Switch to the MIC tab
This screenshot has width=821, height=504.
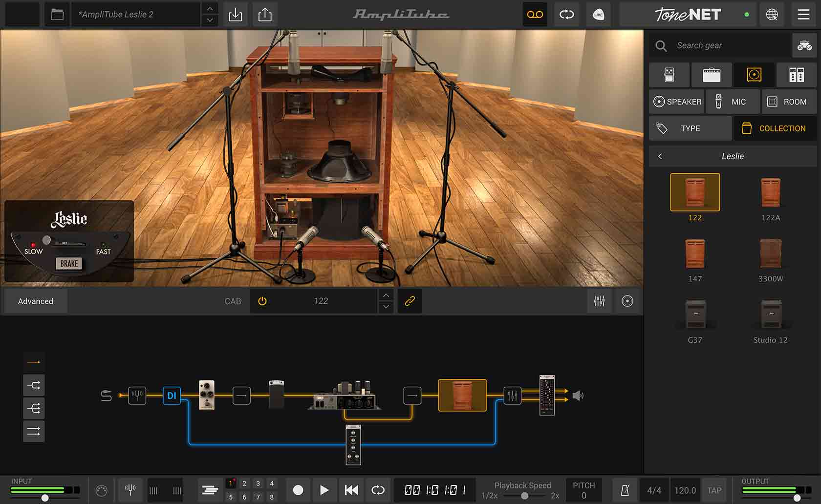tap(733, 102)
